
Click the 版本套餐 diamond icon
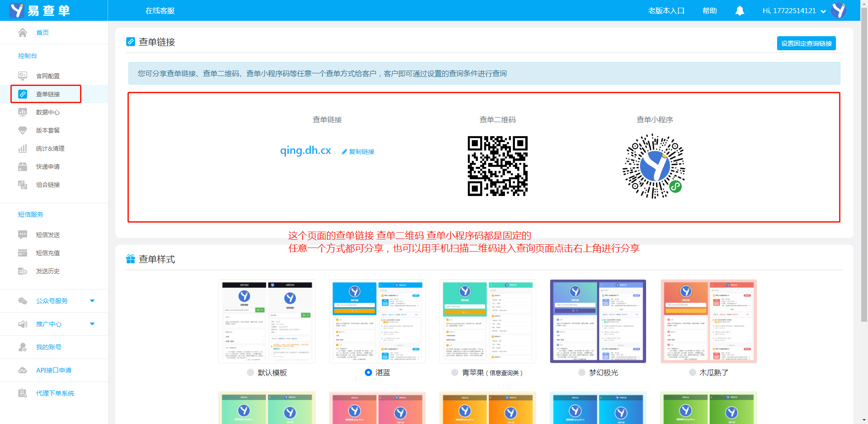coord(23,130)
